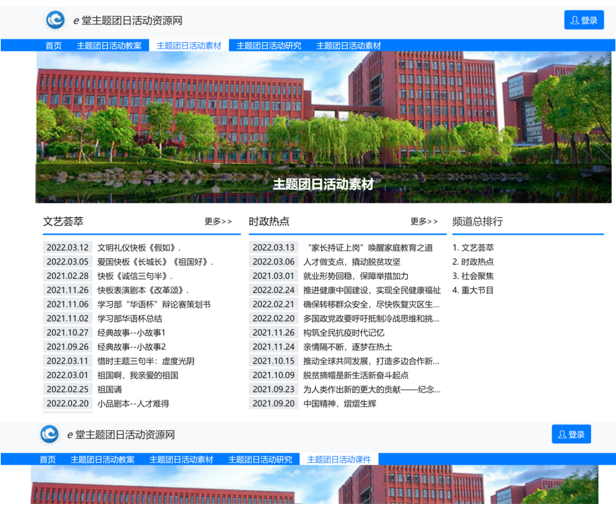This screenshot has width=616, height=505.
Task: Click the 登录 button in lower header
Action: pos(571,434)
